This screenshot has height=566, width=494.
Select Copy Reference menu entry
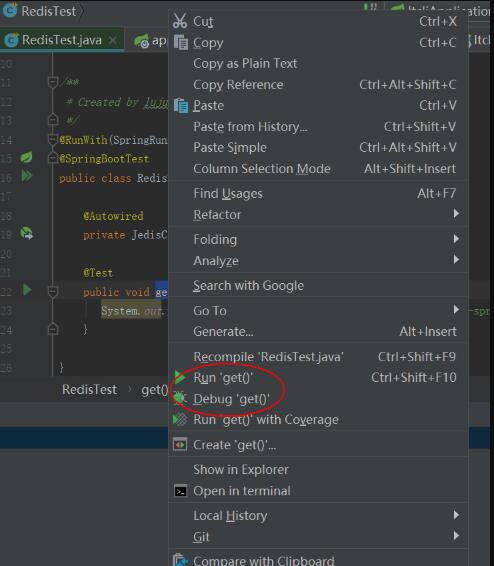(318, 84)
